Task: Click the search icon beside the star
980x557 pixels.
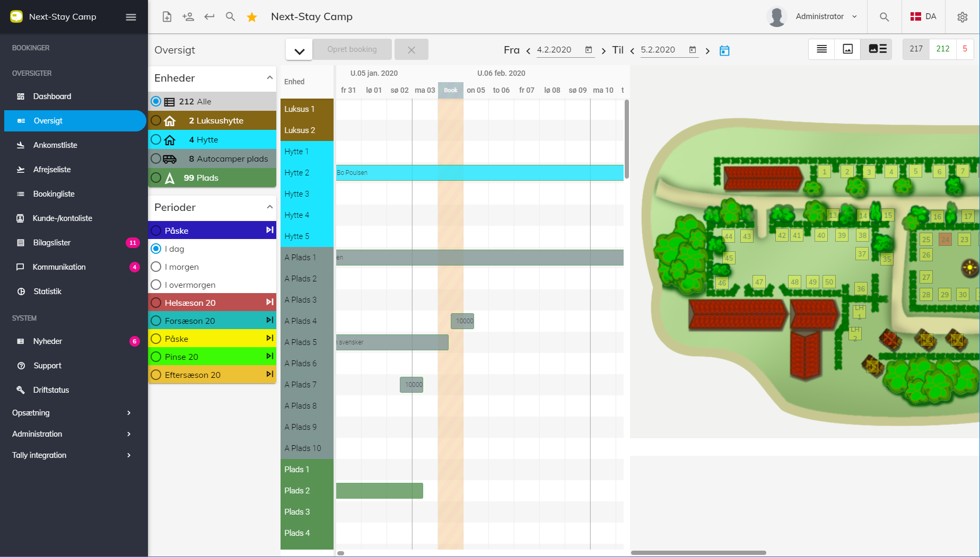Action: click(x=230, y=17)
